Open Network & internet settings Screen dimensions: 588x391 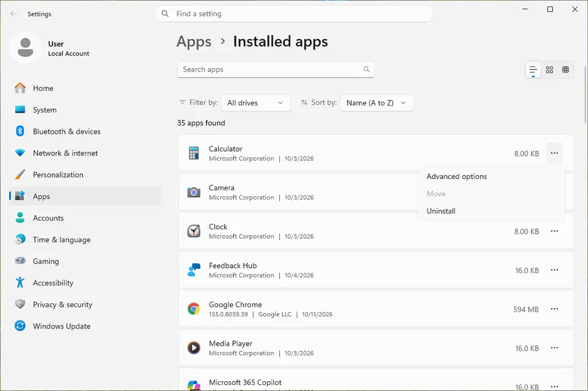pos(85,153)
